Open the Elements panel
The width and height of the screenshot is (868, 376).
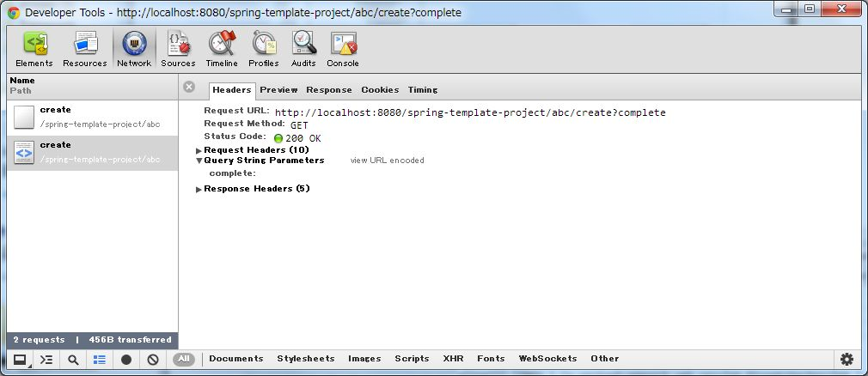click(x=34, y=49)
